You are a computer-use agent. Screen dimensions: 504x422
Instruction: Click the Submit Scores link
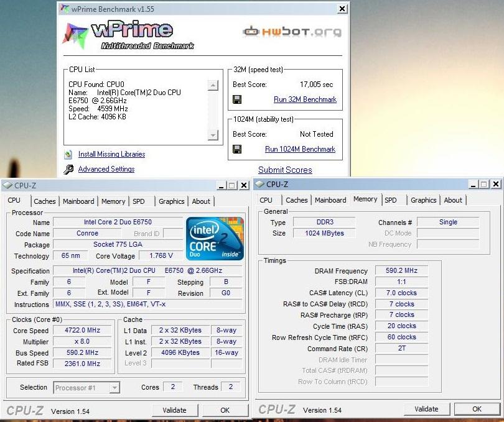[285, 170]
